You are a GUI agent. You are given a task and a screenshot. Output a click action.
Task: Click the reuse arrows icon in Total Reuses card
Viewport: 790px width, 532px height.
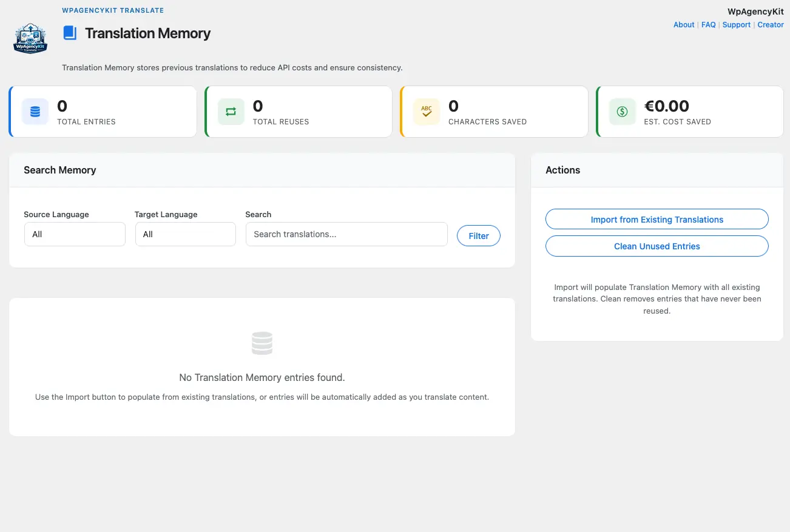pyautogui.click(x=231, y=112)
